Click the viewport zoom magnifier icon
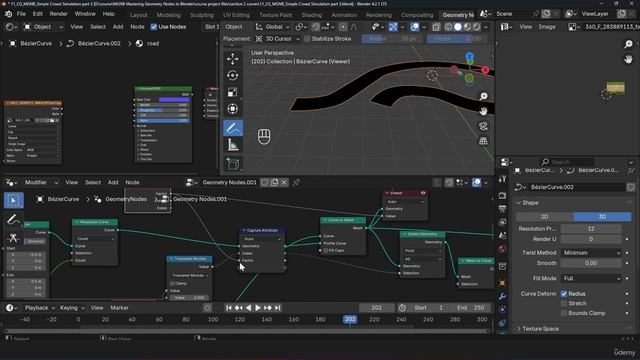The width and height of the screenshot is (640, 360). (483, 96)
